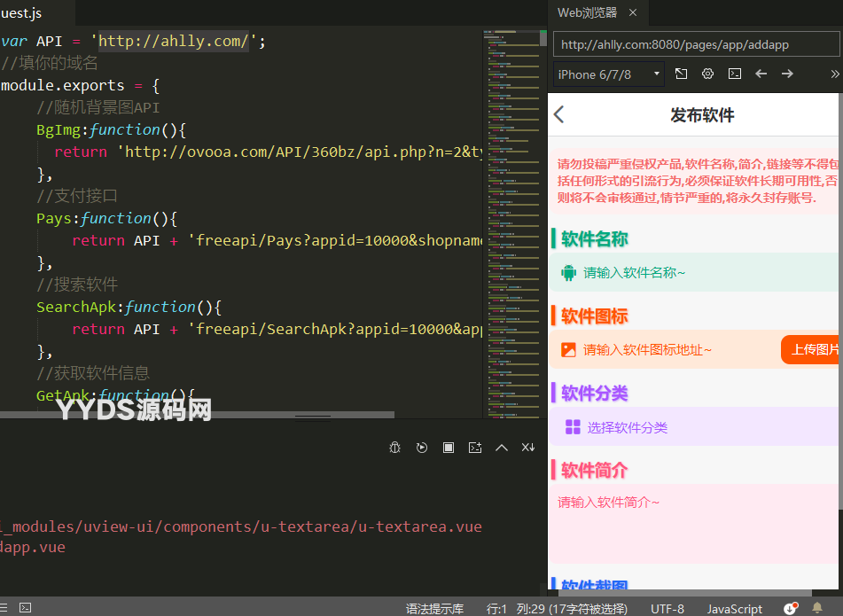Click the notification bell in status bar
This screenshot has width=843, height=616.
pyautogui.click(x=817, y=608)
